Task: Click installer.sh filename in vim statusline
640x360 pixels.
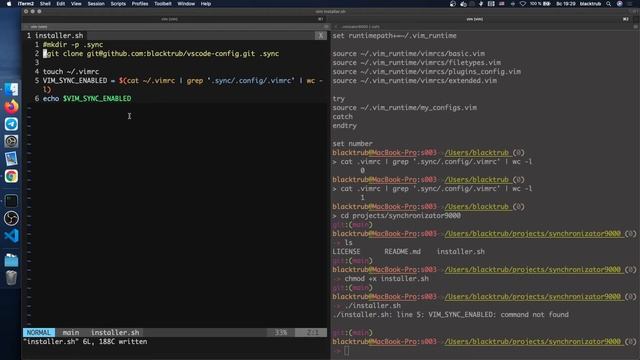Action: coord(115,332)
